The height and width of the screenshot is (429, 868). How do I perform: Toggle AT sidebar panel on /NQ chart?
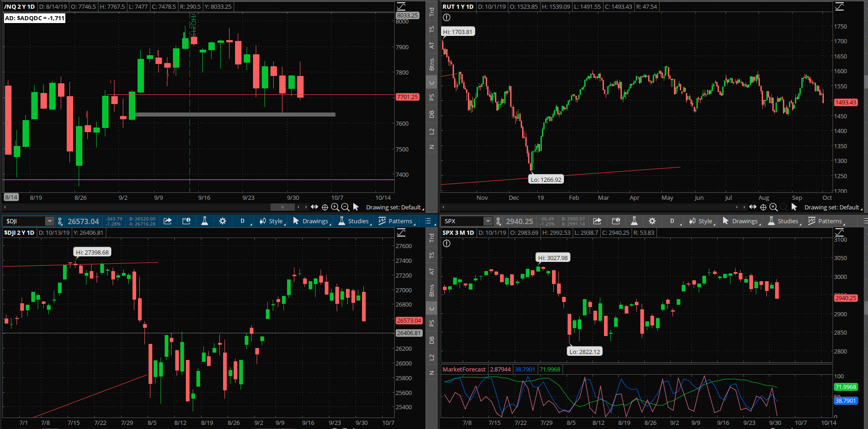point(431,45)
